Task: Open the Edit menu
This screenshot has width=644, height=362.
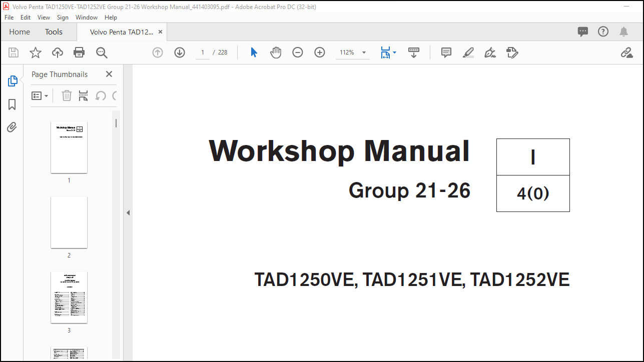Action: [26, 17]
